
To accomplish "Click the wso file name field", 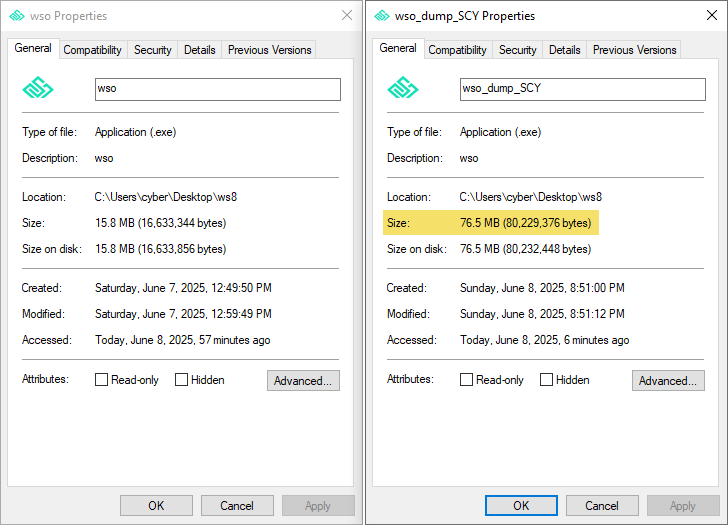I will (x=217, y=89).
